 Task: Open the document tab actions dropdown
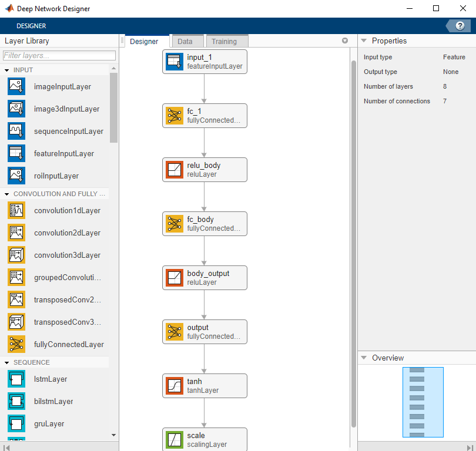click(345, 41)
